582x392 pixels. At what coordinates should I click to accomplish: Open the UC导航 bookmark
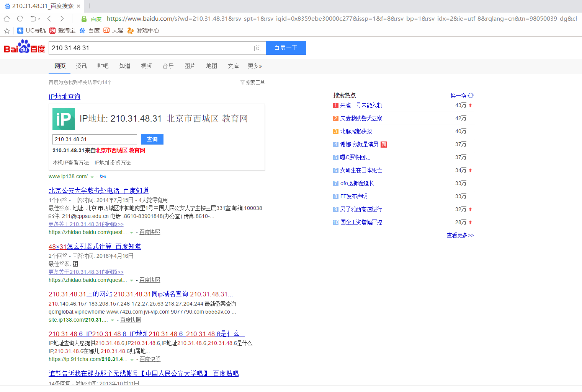click(x=31, y=31)
